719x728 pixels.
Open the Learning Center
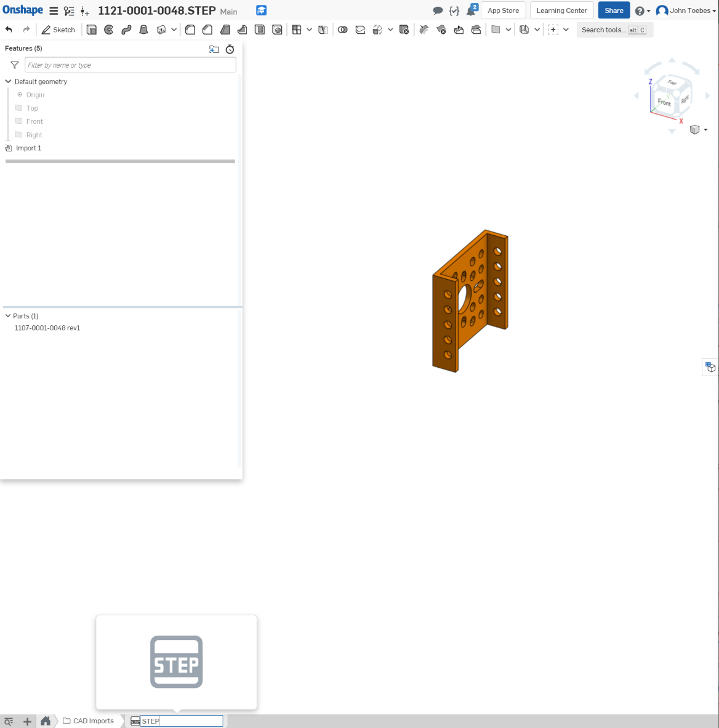coord(561,10)
